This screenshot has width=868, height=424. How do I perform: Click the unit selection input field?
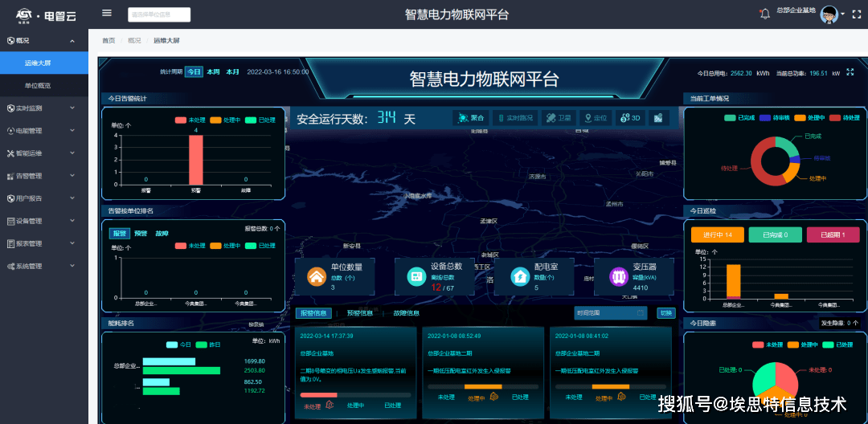pos(159,15)
